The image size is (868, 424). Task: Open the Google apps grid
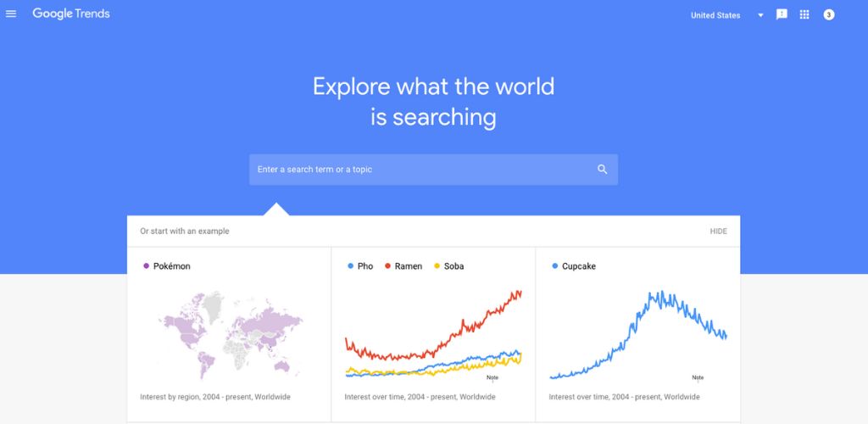tap(804, 14)
